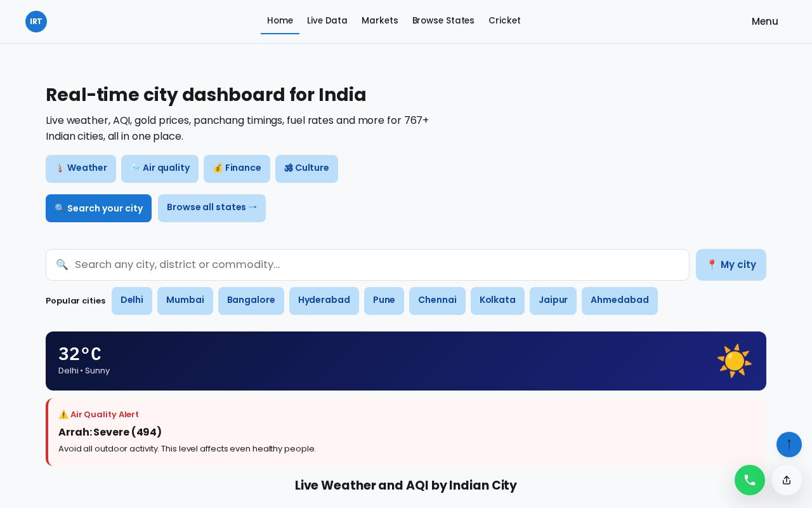Click the My city location button
The height and width of the screenshot is (508, 812).
[x=731, y=265]
